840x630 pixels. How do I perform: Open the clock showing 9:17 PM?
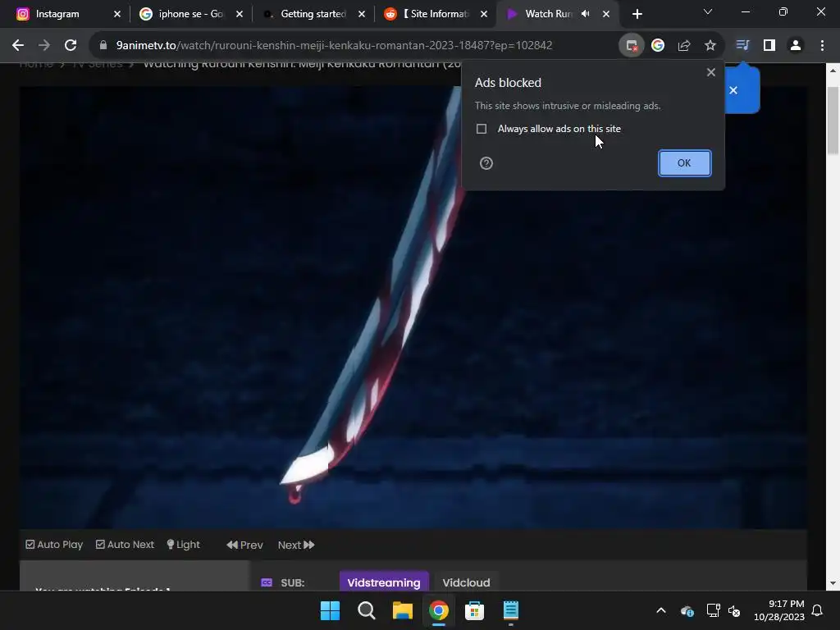[779, 610]
